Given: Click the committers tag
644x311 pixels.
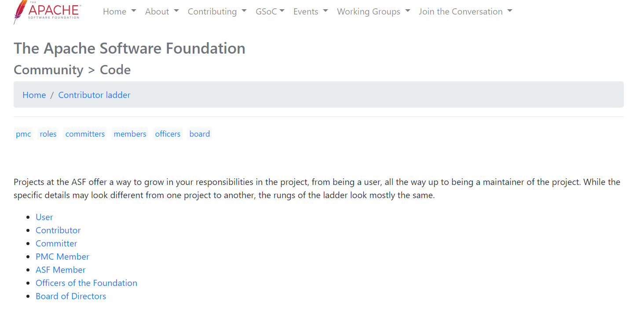Looking at the screenshot, I should 85,134.
